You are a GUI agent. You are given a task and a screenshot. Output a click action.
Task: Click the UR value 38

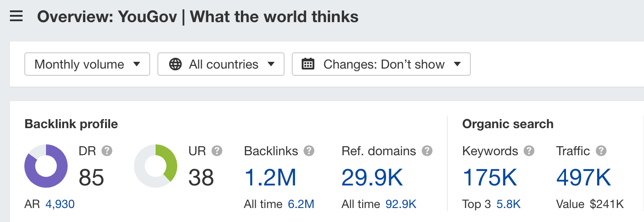pos(201,177)
